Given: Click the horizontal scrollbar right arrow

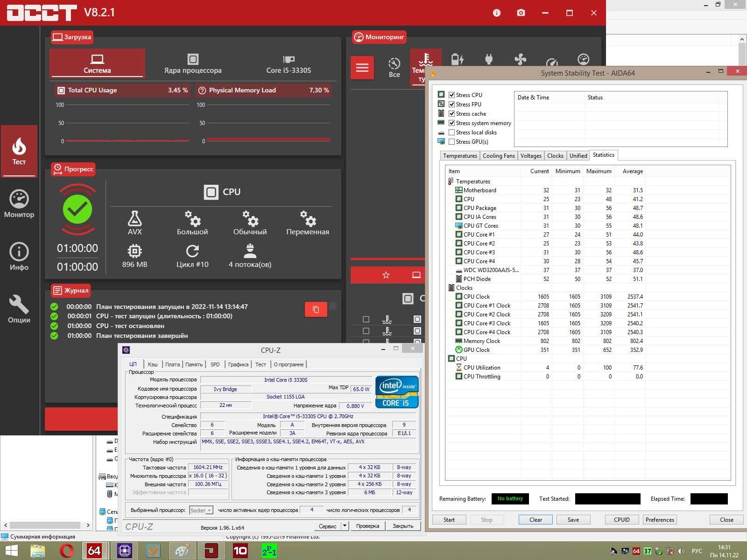Looking at the screenshot, I should click(x=88, y=525).
